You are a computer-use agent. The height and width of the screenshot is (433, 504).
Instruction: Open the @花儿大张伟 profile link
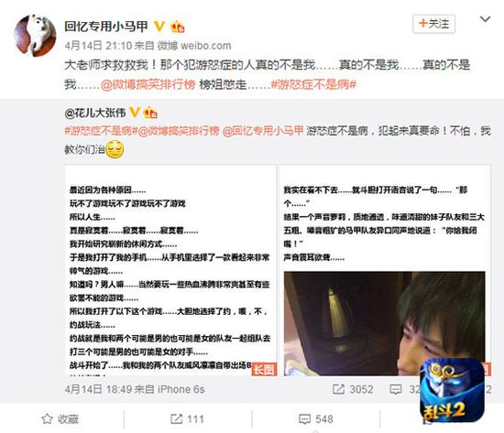point(95,113)
